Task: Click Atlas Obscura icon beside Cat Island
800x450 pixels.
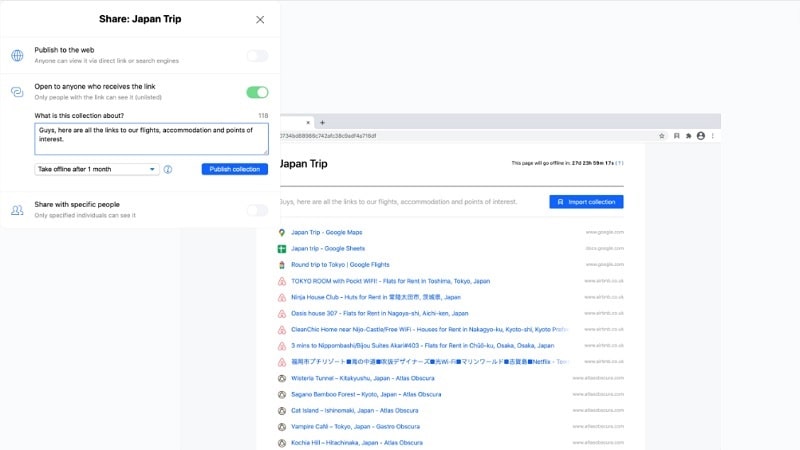Action: [x=282, y=411]
